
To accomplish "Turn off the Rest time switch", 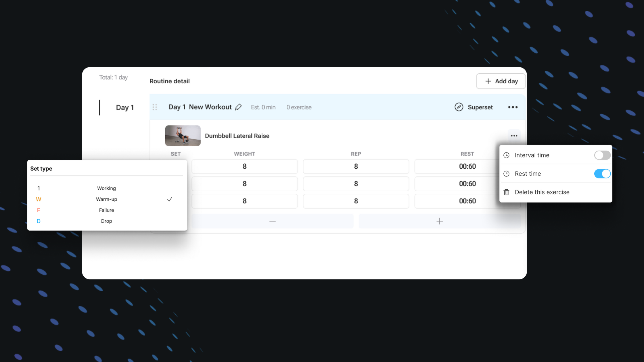I will [602, 174].
